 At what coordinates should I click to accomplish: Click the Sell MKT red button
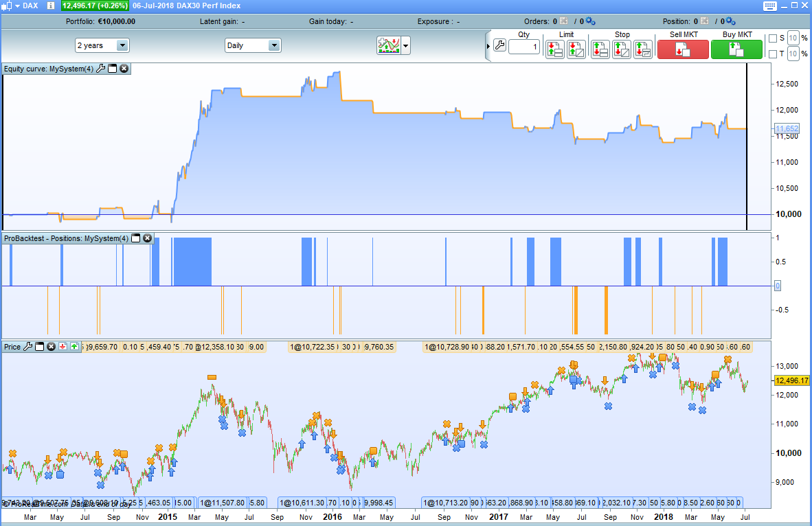[x=683, y=49]
